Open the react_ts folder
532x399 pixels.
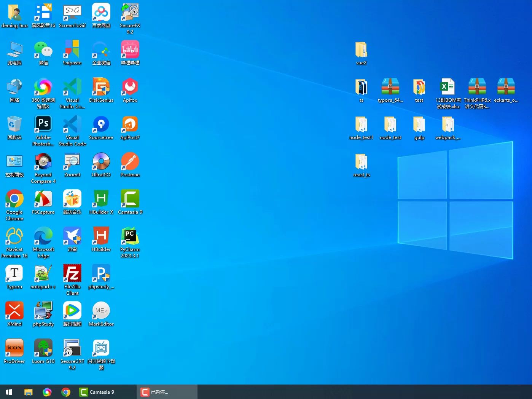coord(361,165)
